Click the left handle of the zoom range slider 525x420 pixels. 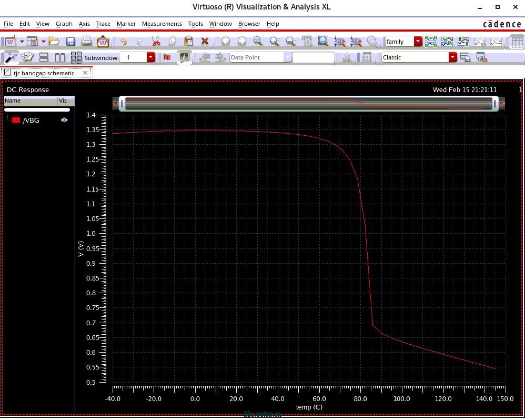[122, 104]
